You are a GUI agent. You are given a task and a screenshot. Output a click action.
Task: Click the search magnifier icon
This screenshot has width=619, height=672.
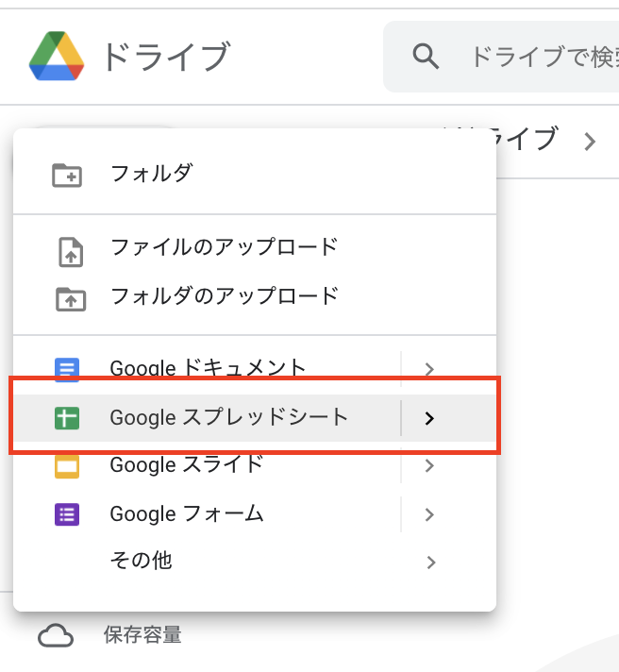pyautogui.click(x=426, y=56)
